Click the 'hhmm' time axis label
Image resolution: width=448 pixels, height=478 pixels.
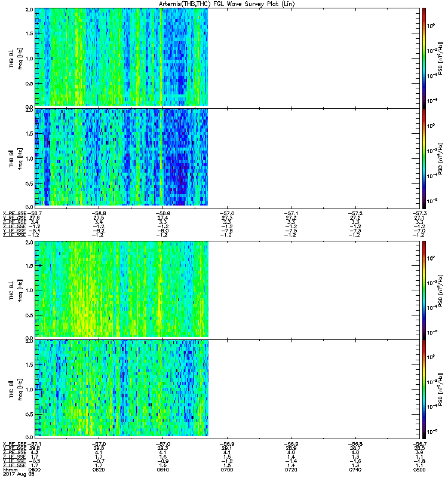pos(10,470)
